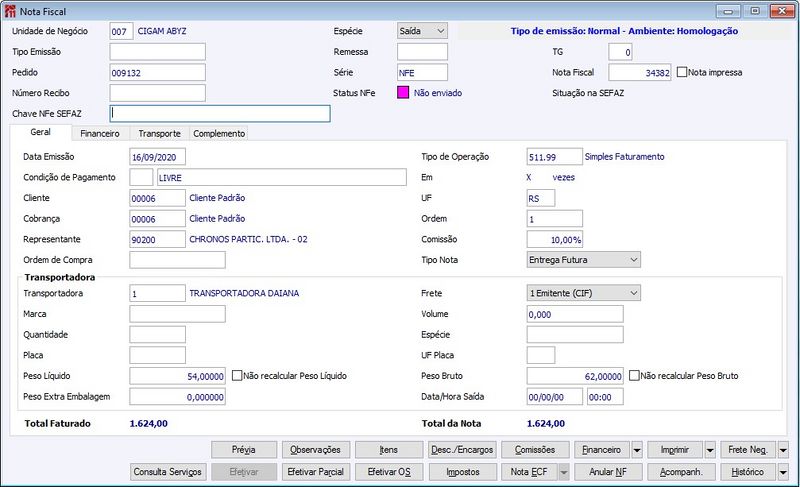Viewport: 800px width, 487px height.
Task: Click the Anular NF button
Action: tap(607, 471)
